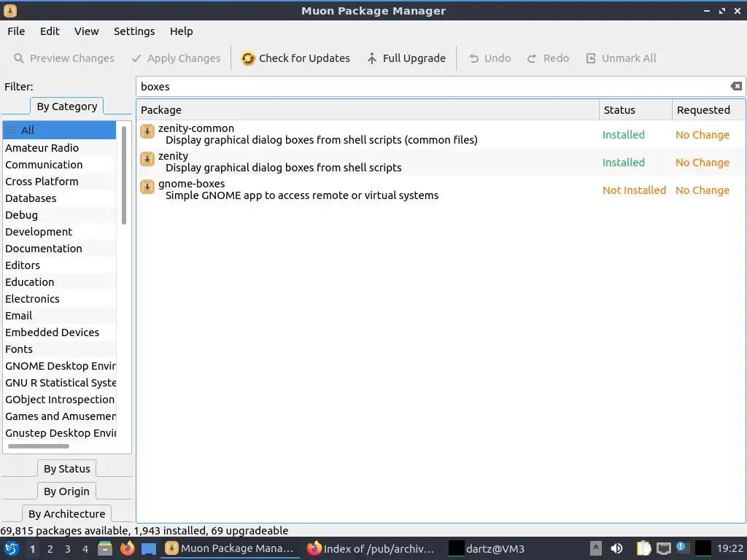Image resolution: width=747 pixels, height=560 pixels.
Task: Switch to By Architecture filter tab
Action: (66, 514)
